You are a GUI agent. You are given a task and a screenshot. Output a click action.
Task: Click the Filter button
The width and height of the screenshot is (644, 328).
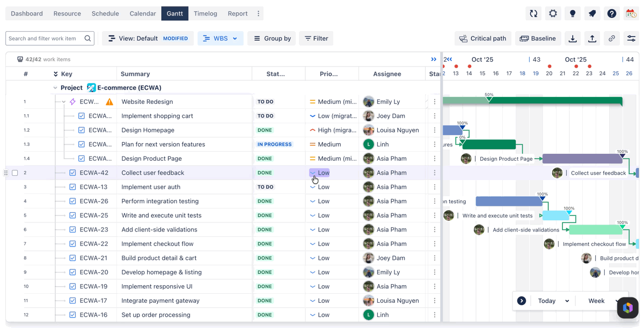pos(316,39)
